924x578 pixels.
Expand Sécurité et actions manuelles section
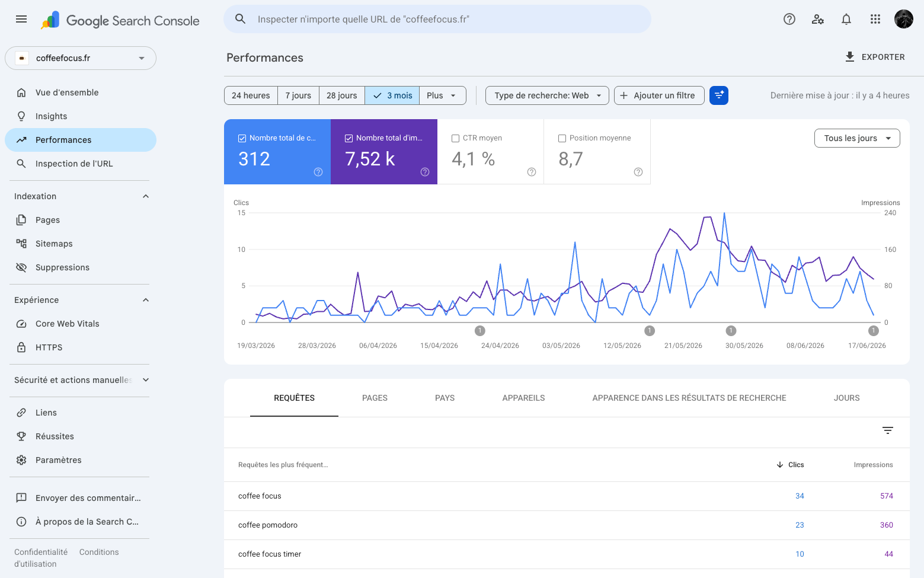click(x=146, y=380)
